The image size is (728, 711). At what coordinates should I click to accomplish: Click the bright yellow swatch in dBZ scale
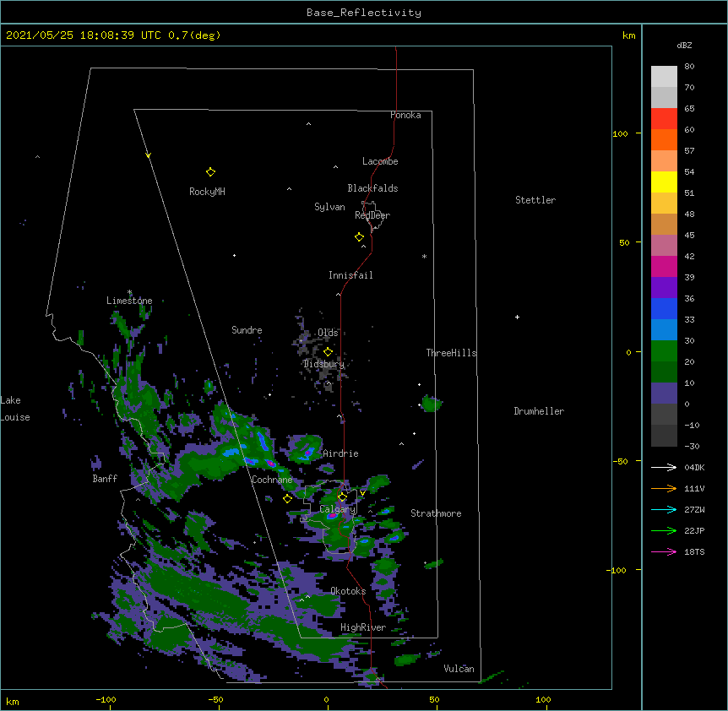point(664,182)
